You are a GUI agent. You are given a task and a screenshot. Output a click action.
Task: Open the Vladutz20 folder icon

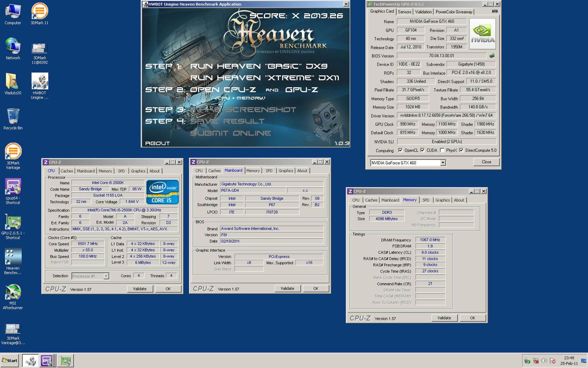pyautogui.click(x=13, y=84)
